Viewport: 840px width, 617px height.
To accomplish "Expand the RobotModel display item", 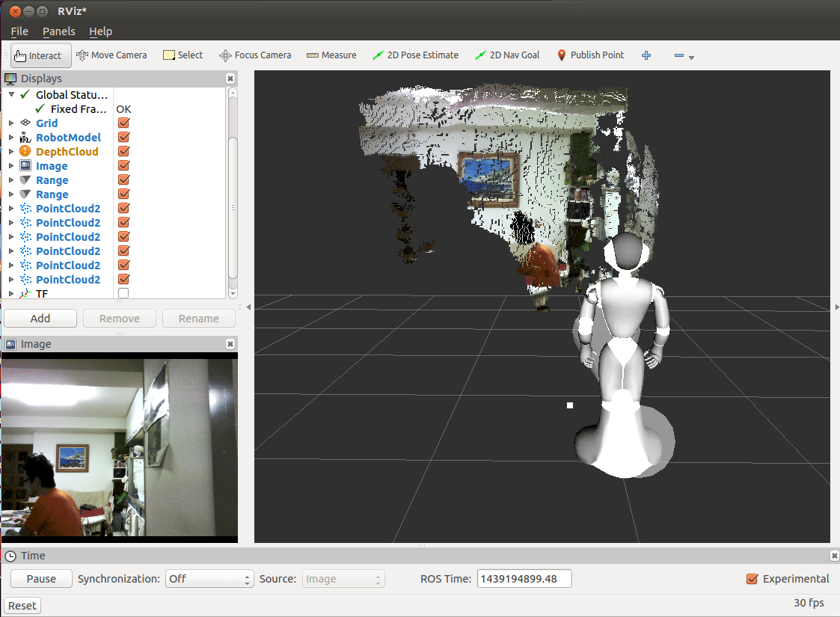I will (11, 137).
